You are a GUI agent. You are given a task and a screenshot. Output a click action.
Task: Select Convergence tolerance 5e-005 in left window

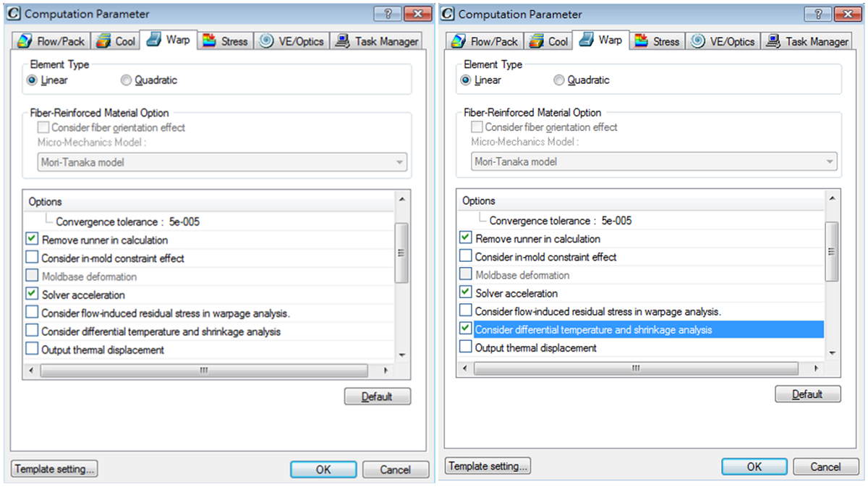(x=127, y=221)
